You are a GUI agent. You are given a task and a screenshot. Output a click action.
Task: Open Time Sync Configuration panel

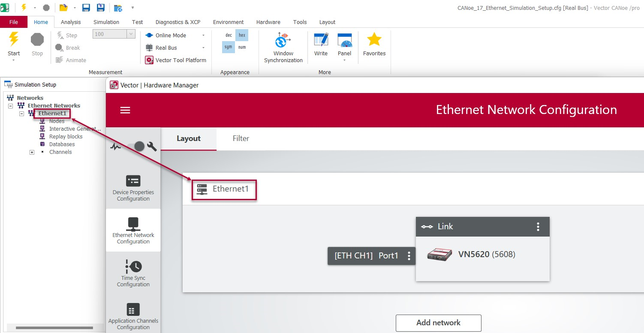[133, 273]
